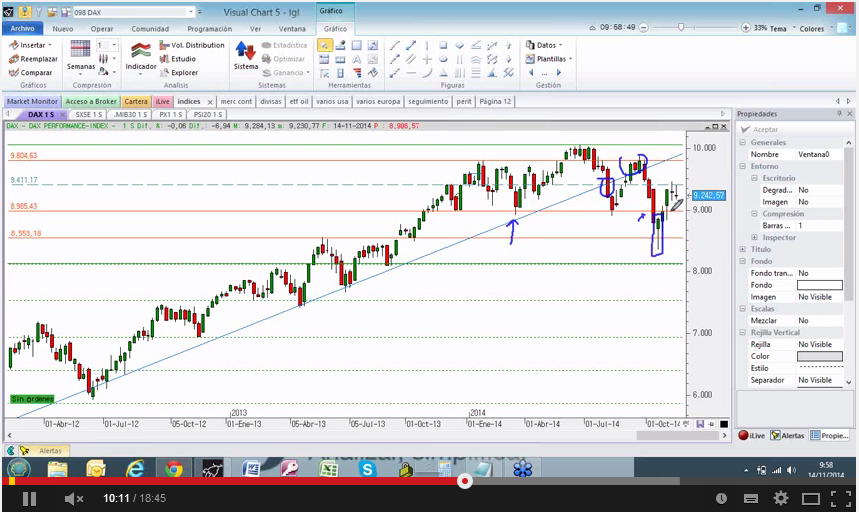Go to next item with Gestión right arrow

click(x=558, y=72)
